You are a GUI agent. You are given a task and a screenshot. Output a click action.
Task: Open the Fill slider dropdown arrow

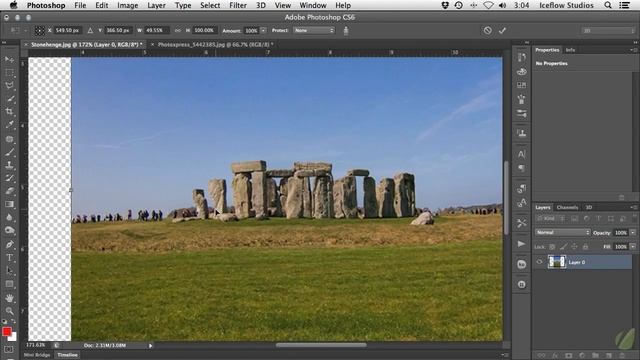633,247
